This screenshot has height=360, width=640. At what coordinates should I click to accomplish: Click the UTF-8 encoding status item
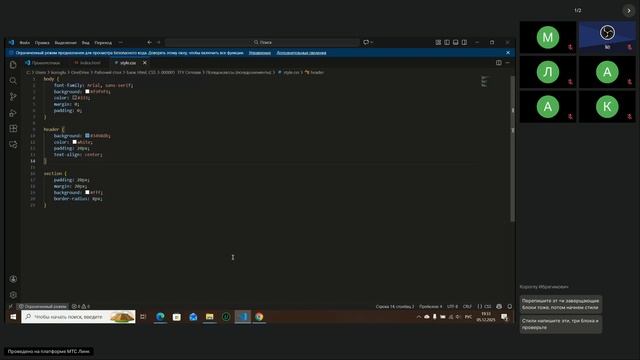[x=452, y=306]
